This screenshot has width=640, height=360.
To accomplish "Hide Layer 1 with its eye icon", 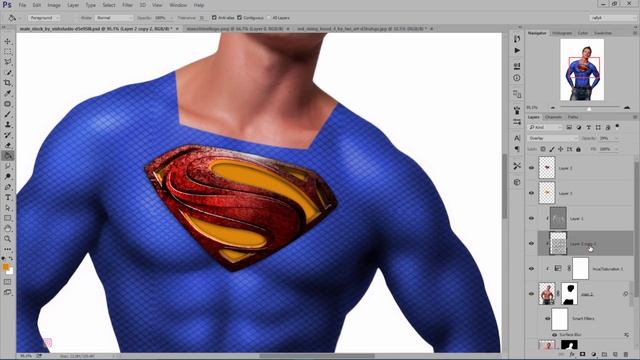I will click(x=531, y=218).
